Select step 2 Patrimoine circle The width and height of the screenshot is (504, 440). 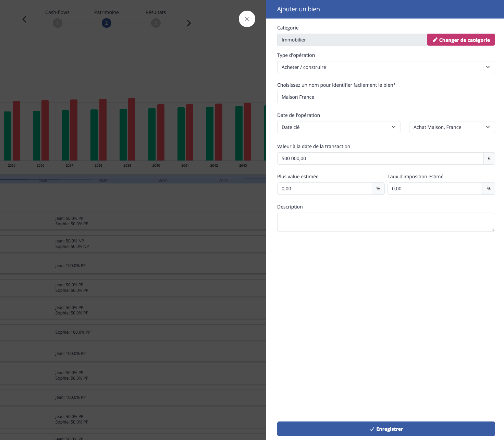coord(107,23)
